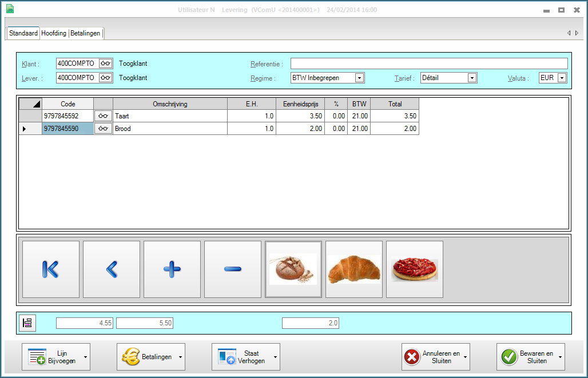Select the bread product thumbnail
This screenshot has height=378, width=588.
(293, 269)
